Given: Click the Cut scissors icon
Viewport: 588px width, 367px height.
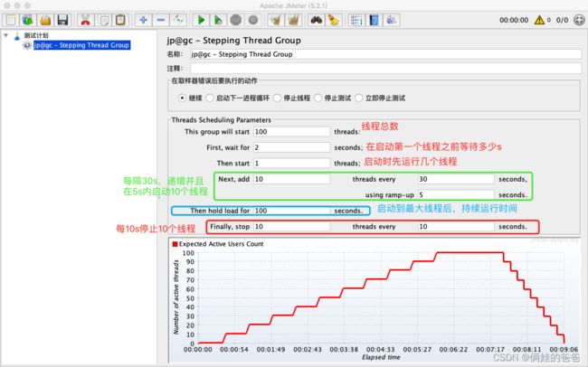Looking at the screenshot, I should click(x=86, y=20).
